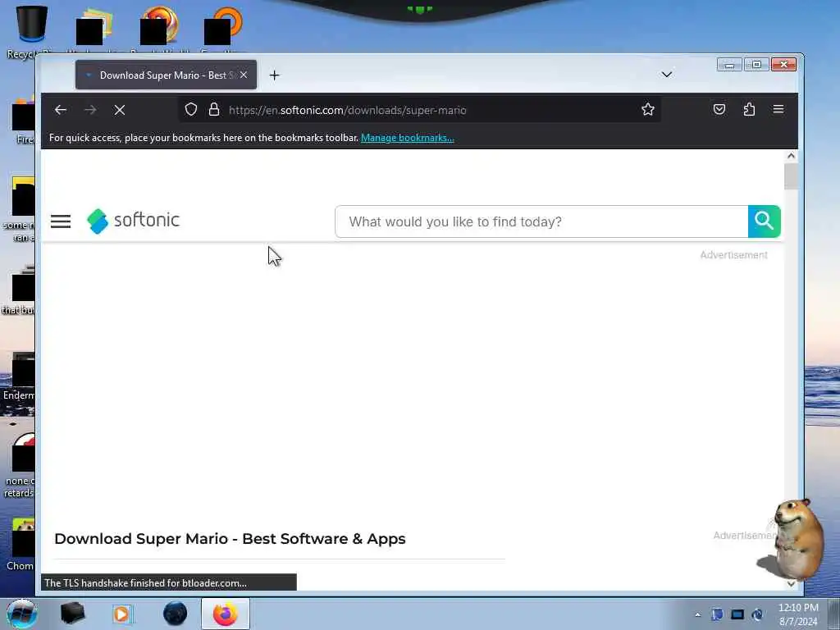
Task: Select the Download Super Mario tab
Action: (x=166, y=75)
